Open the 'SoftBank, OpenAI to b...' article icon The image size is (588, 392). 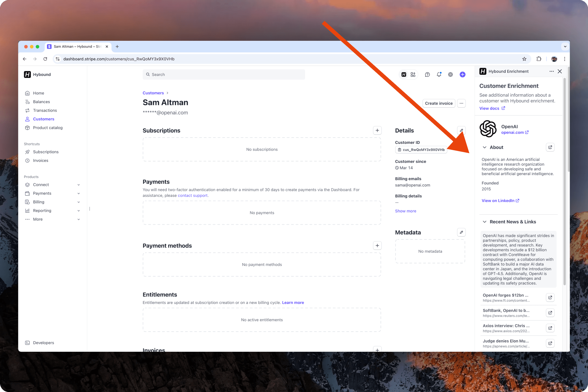click(550, 313)
